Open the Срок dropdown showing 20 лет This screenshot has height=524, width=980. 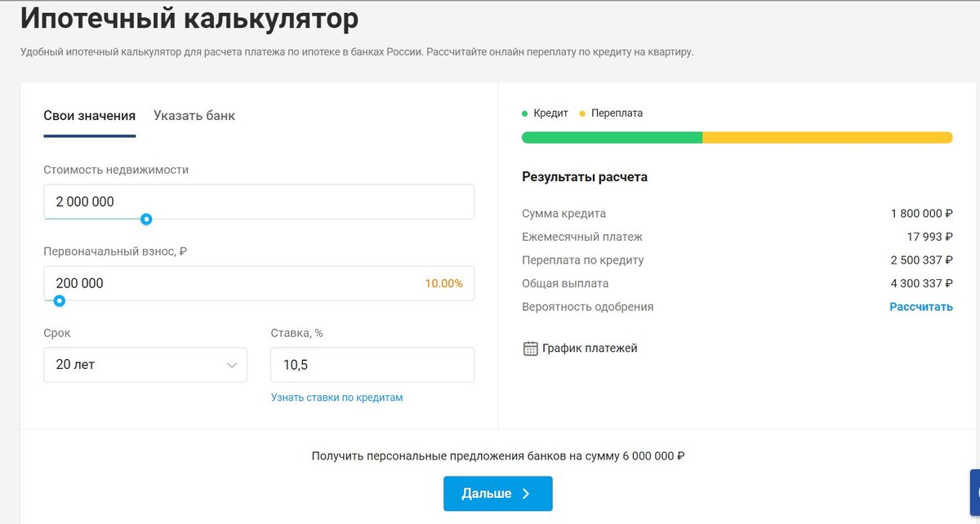click(x=145, y=365)
